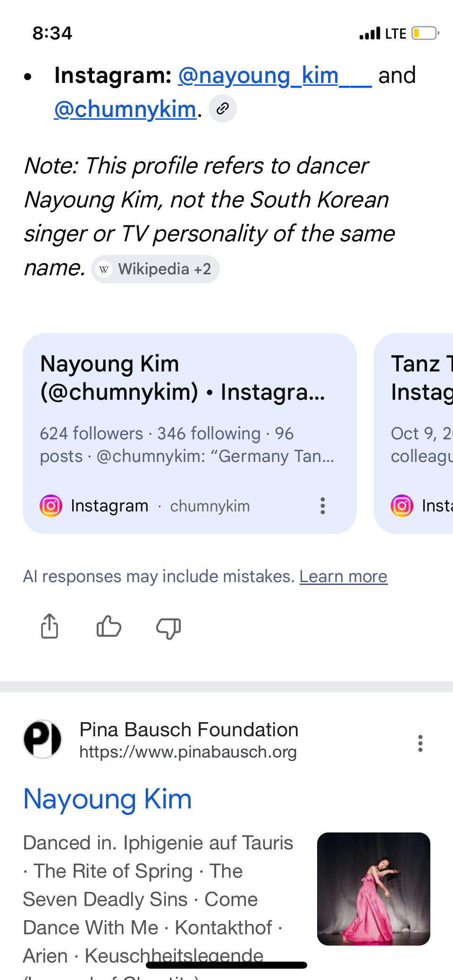Tap Instagram logo on the Tanz card
This screenshot has width=453, height=980.
[402, 506]
